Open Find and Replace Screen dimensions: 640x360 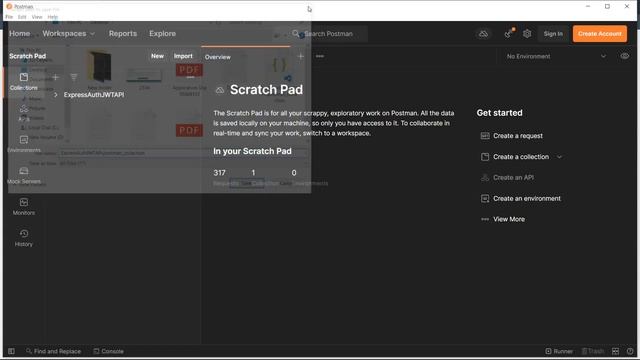click(x=53, y=351)
